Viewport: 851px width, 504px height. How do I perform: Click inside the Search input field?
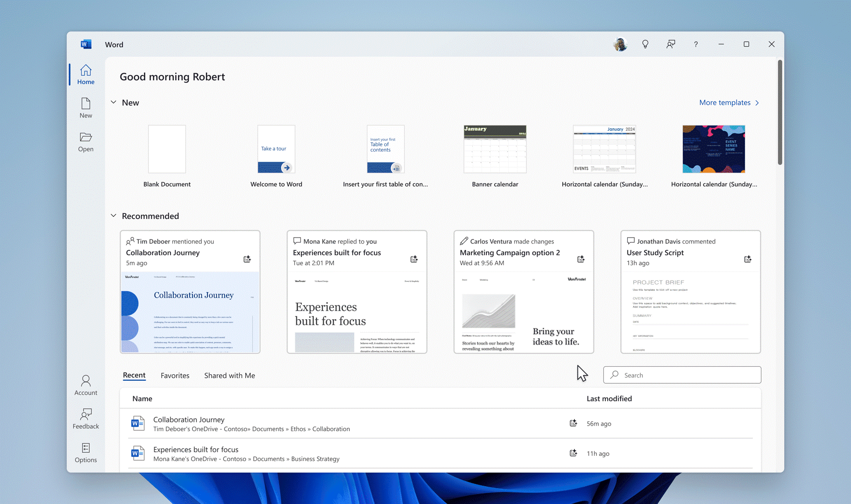click(x=682, y=375)
